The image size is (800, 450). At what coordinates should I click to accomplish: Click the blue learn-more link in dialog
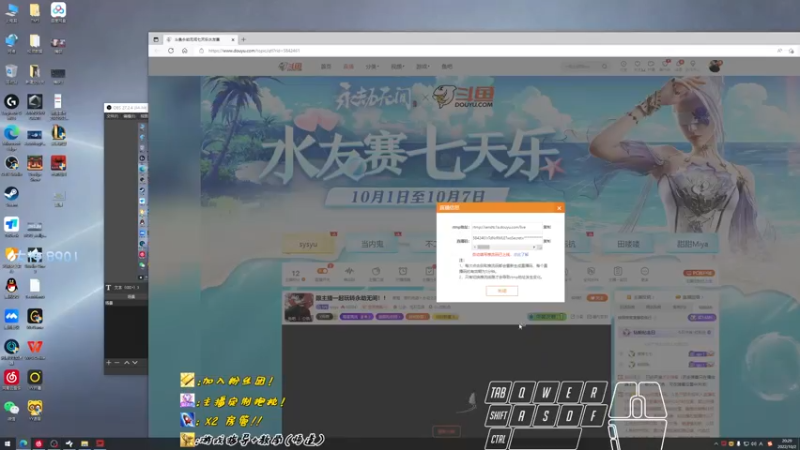521,254
